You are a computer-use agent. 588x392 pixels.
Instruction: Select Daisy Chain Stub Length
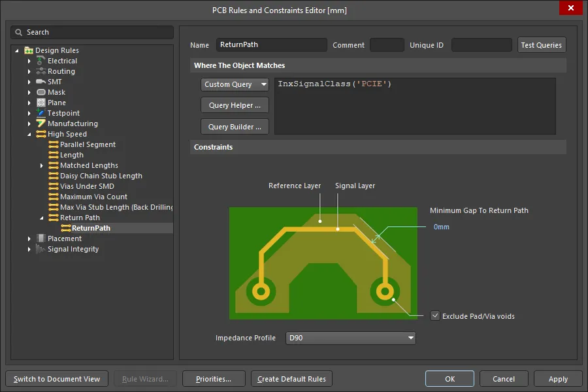(x=101, y=176)
